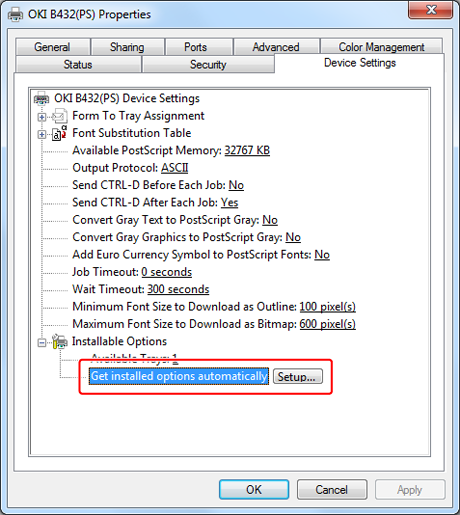Expand the Font Substitution Table node
The width and height of the screenshot is (460, 515).
click(42, 134)
